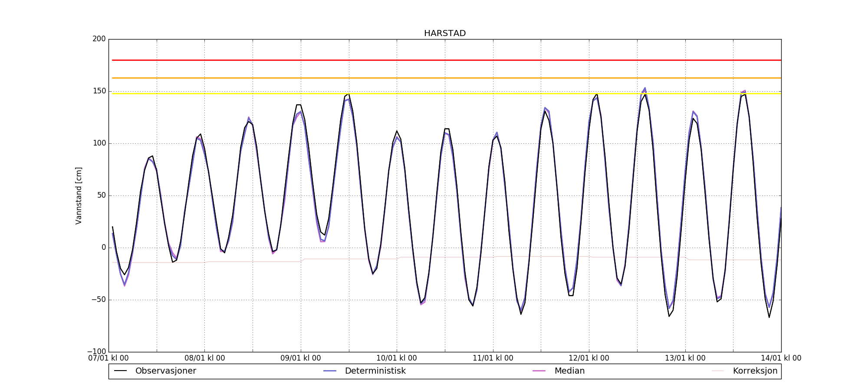Click the purple Median legend line sample
Image resolution: width=868 pixels, height=391 pixels.
539,371
